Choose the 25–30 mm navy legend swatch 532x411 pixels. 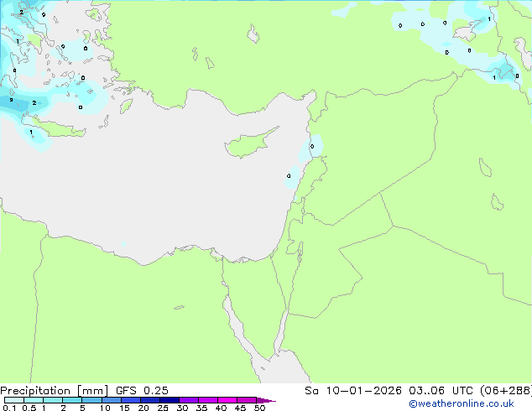(x=170, y=400)
